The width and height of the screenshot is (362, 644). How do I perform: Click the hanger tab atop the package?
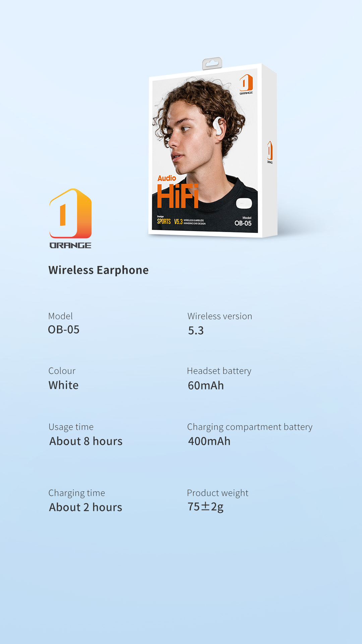(x=212, y=63)
